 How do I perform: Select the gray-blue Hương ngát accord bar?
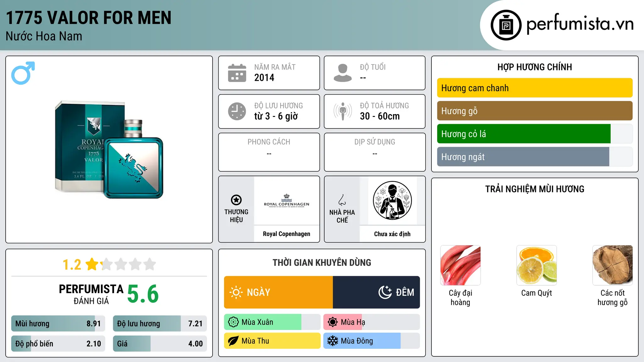point(535,157)
